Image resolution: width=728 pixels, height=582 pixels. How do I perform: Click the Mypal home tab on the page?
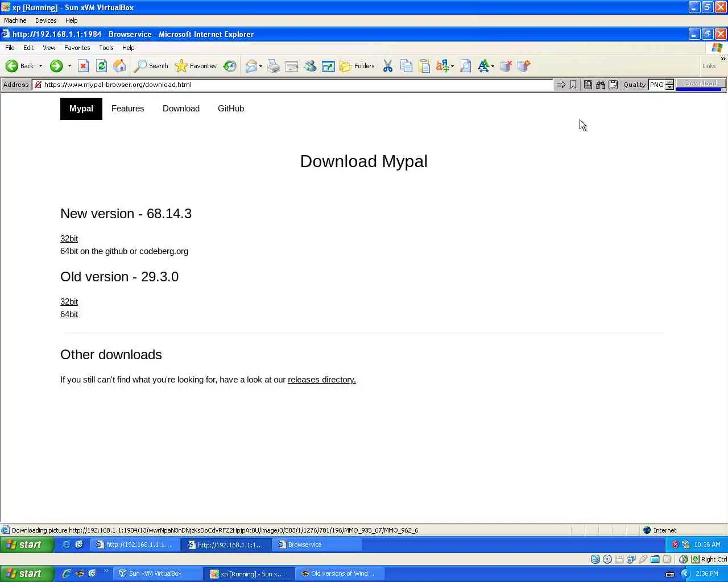(x=81, y=109)
